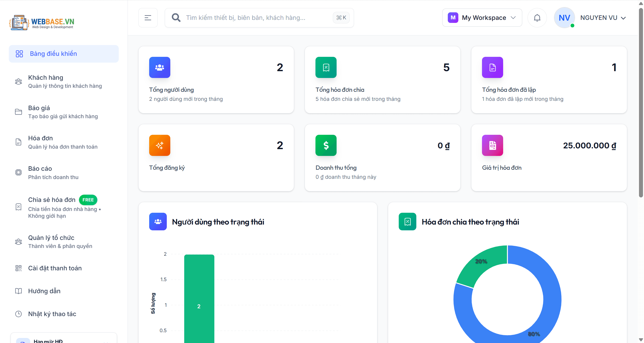The image size is (644, 343).
Task: Click the Người dùng theo trạng thái heading
Action: click(x=218, y=222)
